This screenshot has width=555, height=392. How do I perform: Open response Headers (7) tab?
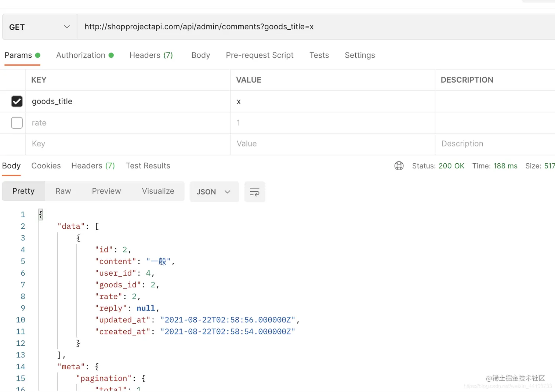(x=93, y=166)
